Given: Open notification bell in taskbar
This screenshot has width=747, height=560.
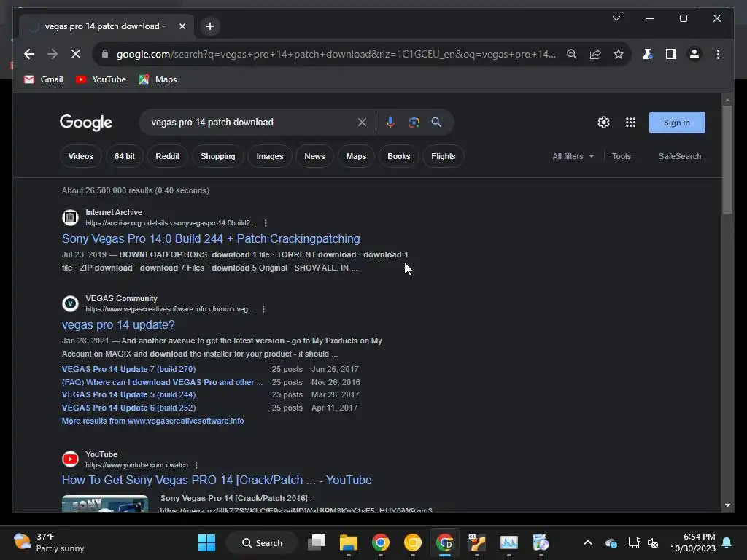Looking at the screenshot, I should coord(727,542).
